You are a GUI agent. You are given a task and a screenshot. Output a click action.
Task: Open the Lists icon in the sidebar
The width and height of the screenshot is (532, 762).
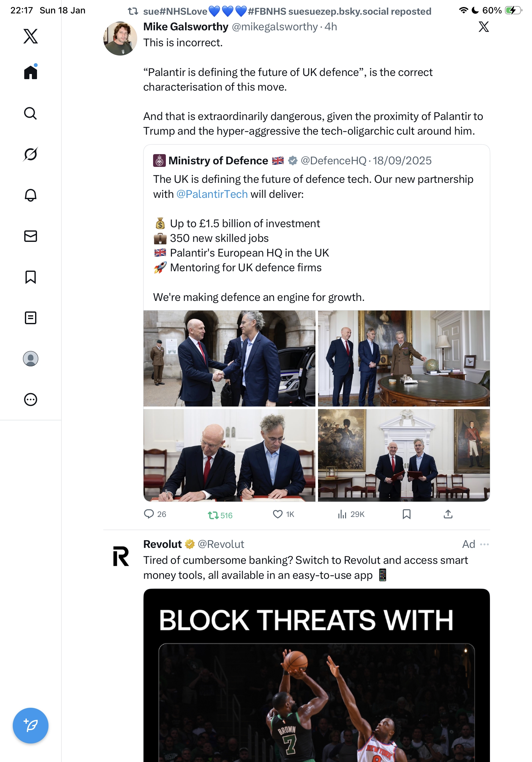point(31,317)
